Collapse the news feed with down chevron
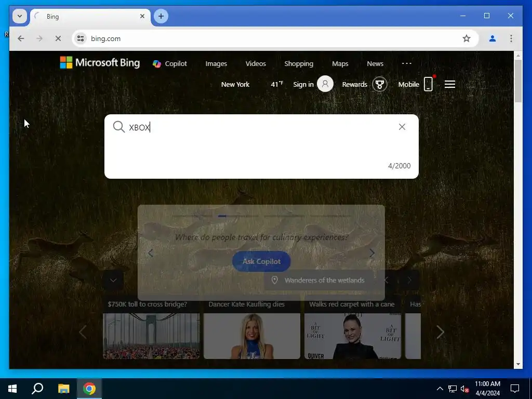 tap(113, 280)
